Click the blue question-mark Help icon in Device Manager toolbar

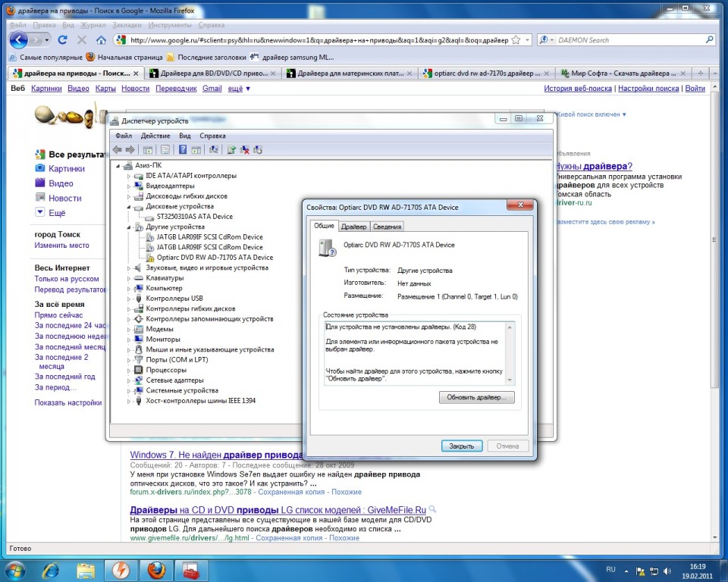pos(183,149)
